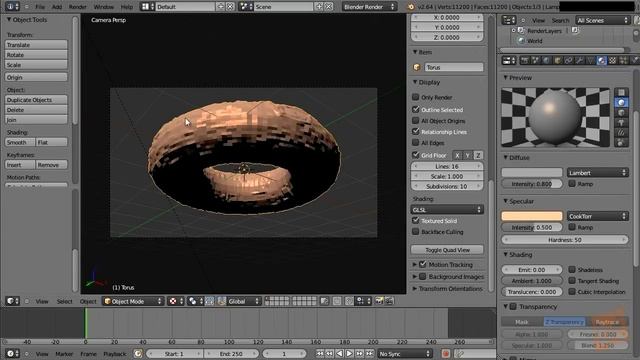Open the Modifiers wrench icon
The height and width of the screenshot is (360, 640).
coord(580,60)
